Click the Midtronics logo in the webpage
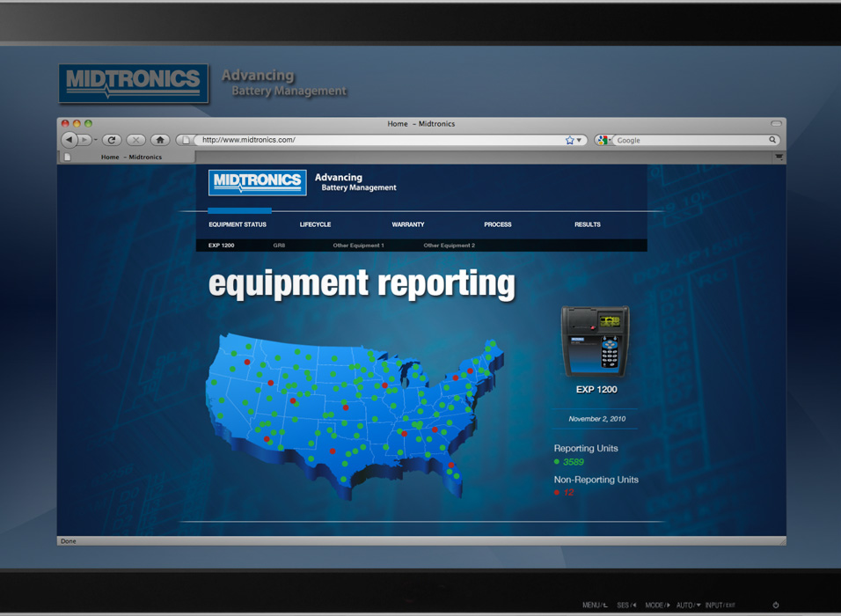 [258, 182]
